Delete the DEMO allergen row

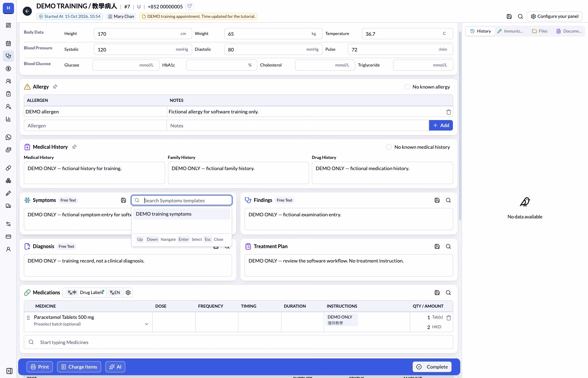pos(448,112)
